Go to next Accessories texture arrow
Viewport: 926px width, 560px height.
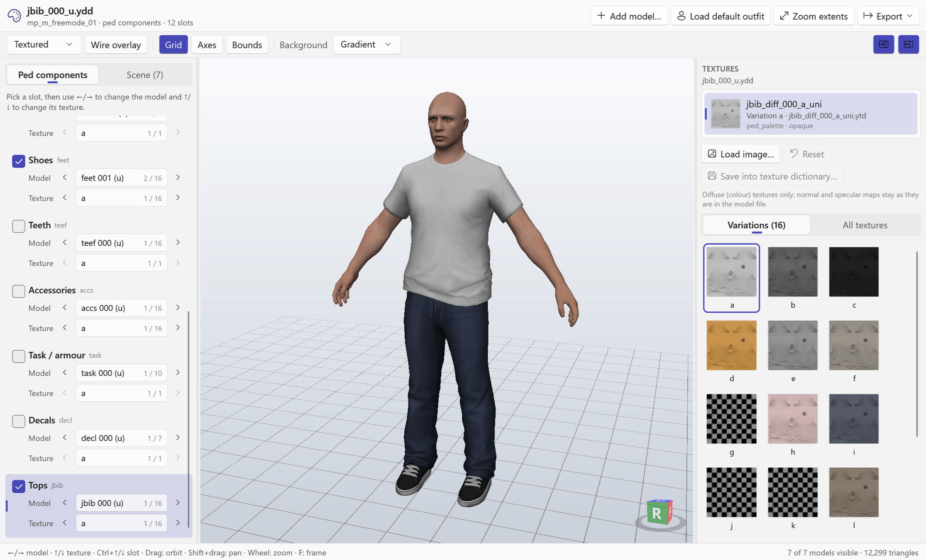pyautogui.click(x=178, y=328)
